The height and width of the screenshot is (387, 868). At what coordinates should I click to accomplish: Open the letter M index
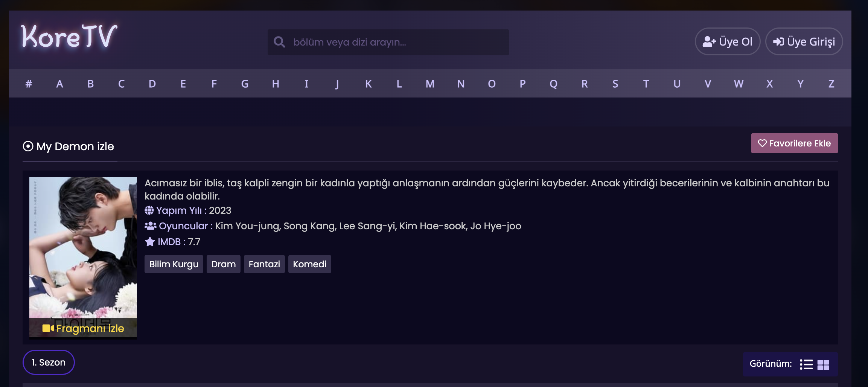(430, 84)
